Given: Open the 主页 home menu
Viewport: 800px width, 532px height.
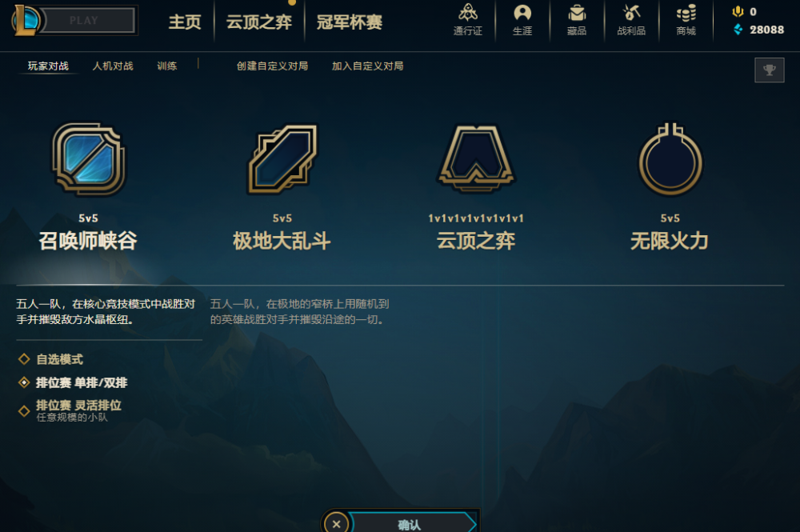Looking at the screenshot, I should [x=185, y=22].
